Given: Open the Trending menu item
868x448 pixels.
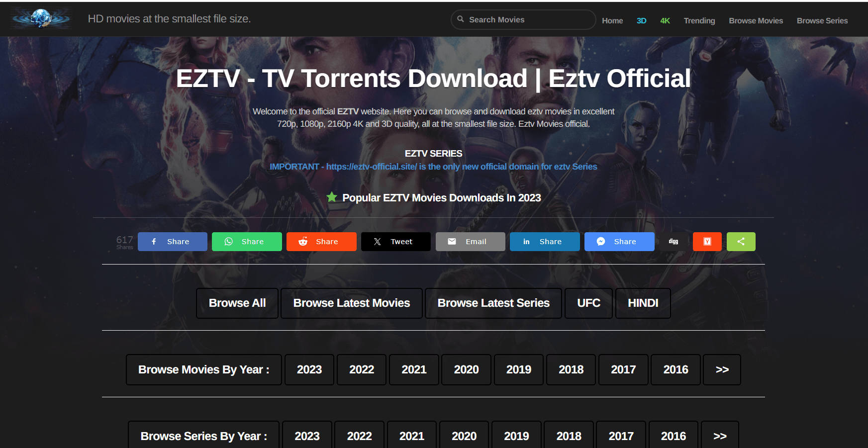Looking at the screenshot, I should [699, 20].
